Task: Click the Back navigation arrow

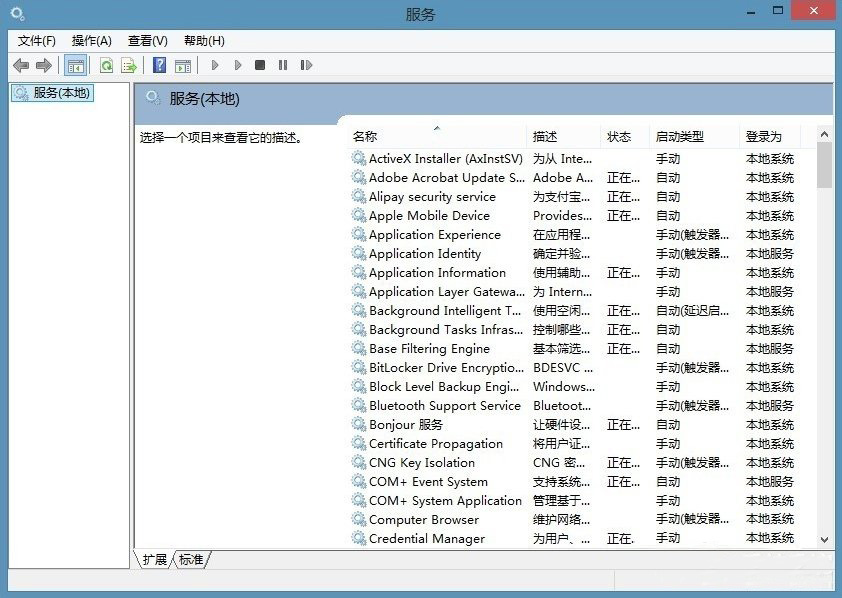Action: [x=21, y=65]
